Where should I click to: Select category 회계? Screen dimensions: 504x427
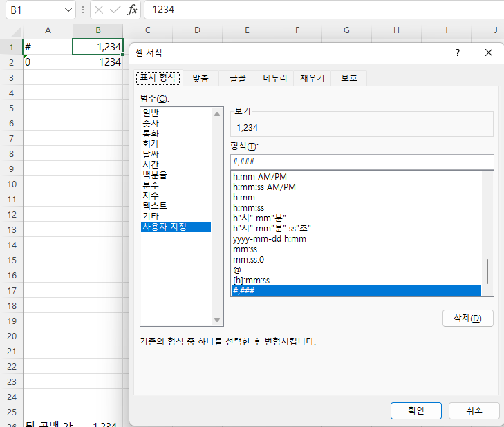pos(176,144)
